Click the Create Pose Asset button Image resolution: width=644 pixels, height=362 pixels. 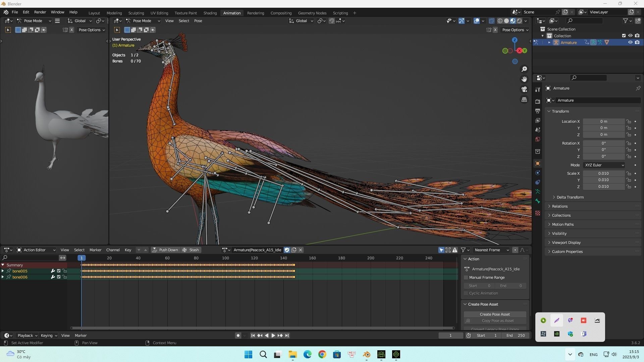(495, 314)
